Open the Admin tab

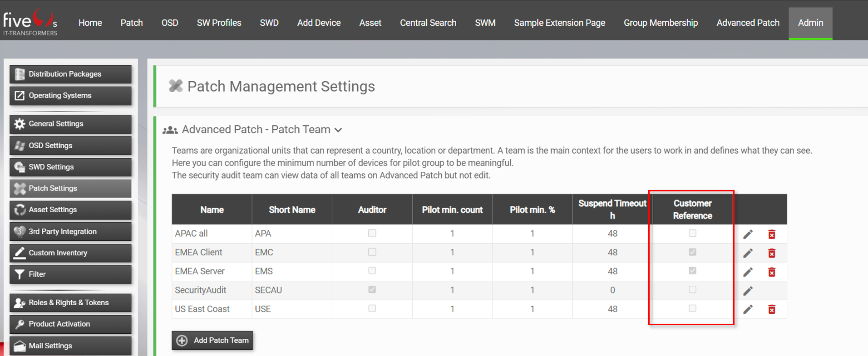[x=810, y=23]
